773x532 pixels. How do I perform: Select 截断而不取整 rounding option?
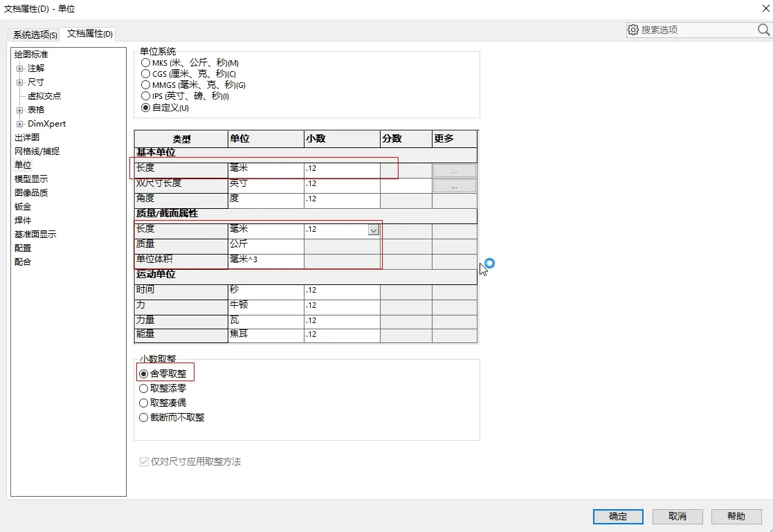[143, 418]
